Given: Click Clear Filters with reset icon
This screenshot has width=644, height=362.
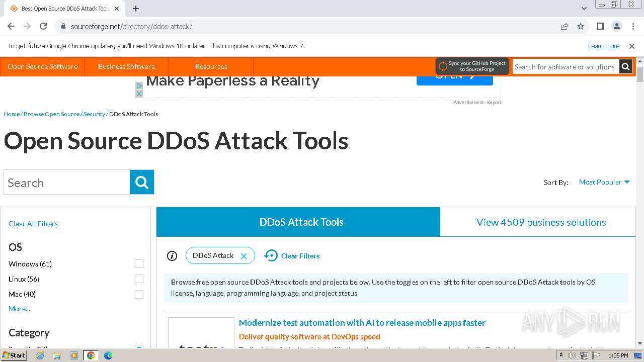Looking at the screenshot, I should 292,256.
